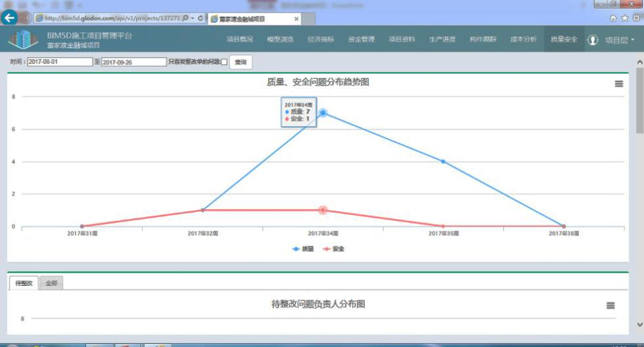
Task: Open a new blank browser tab
Action: tap(309, 19)
